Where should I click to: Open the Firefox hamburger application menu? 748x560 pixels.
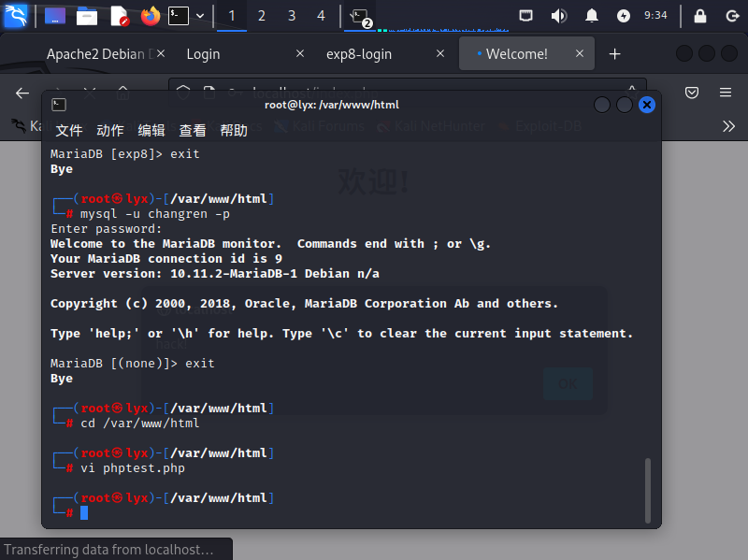coord(726,93)
